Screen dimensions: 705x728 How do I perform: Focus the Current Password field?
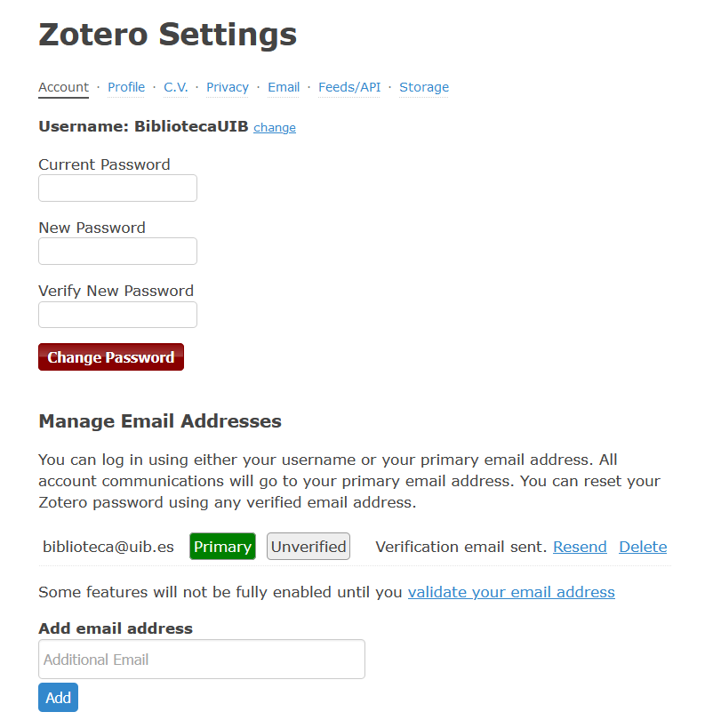point(117,188)
